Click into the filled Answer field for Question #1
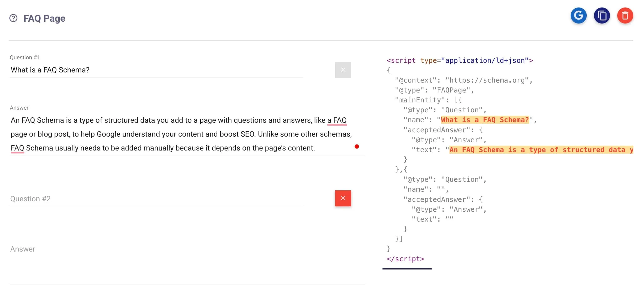 click(x=187, y=134)
